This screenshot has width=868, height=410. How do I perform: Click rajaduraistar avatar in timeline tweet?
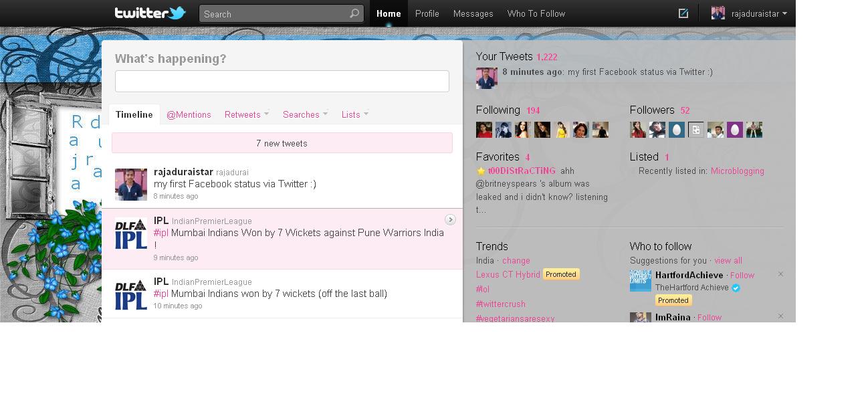click(x=131, y=185)
